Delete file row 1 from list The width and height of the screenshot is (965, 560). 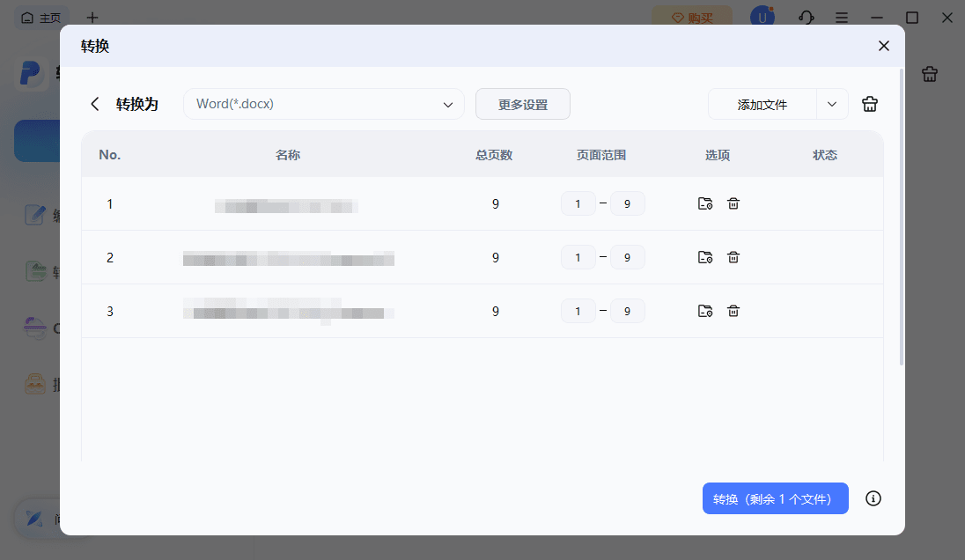pos(733,203)
